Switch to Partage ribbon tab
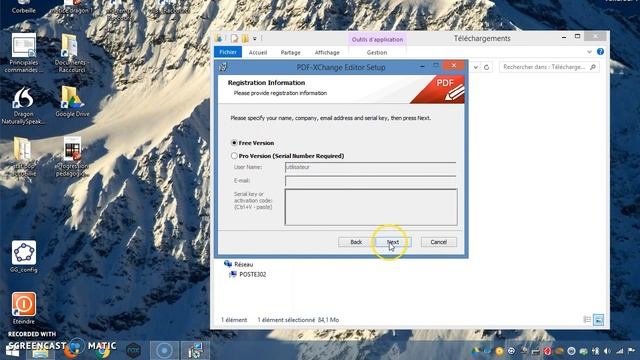The width and height of the screenshot is (640, 360). click(x=290, y=52)
